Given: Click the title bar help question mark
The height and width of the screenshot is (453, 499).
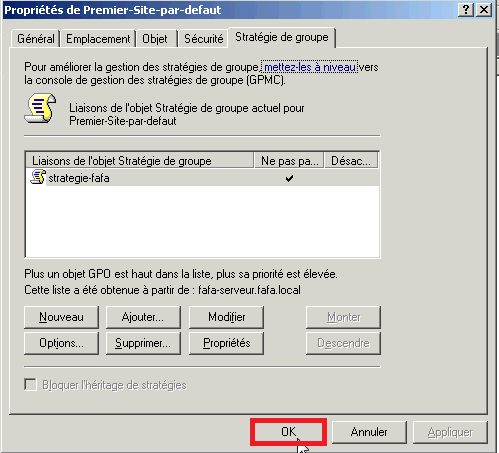Looking at the screenshot, I should click(466, 10).
